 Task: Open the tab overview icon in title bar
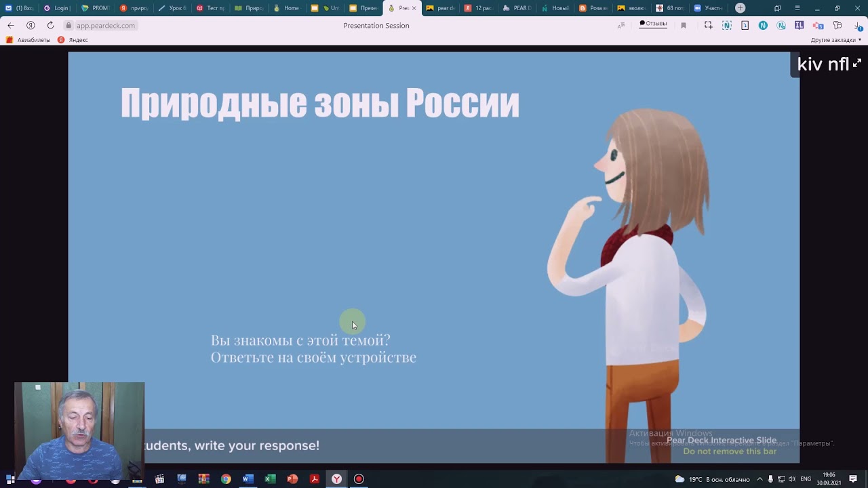pyautogui.click(x=777, y=8)
